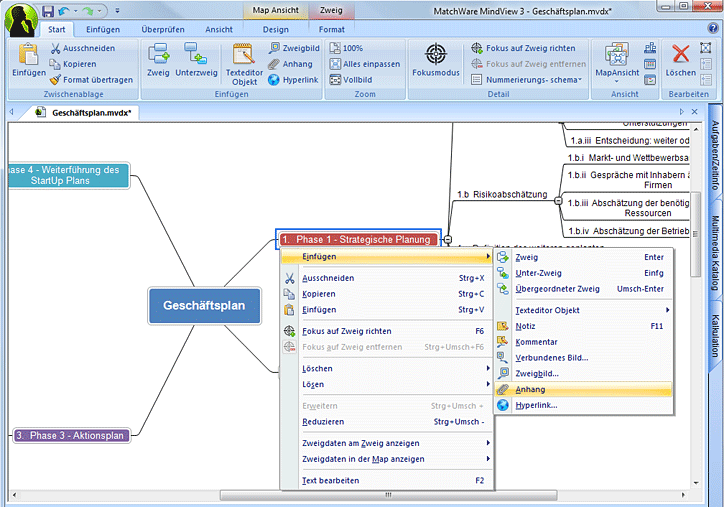Choose Kommentar in Einfügen submenu
The width and height of the screenshot is (724, 507).
pos(584,342)
